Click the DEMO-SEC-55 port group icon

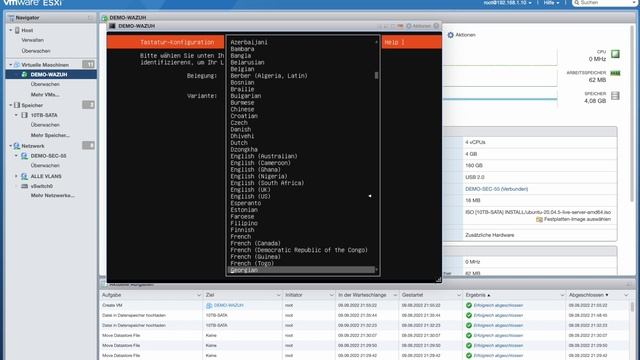[x=24, y=156]
